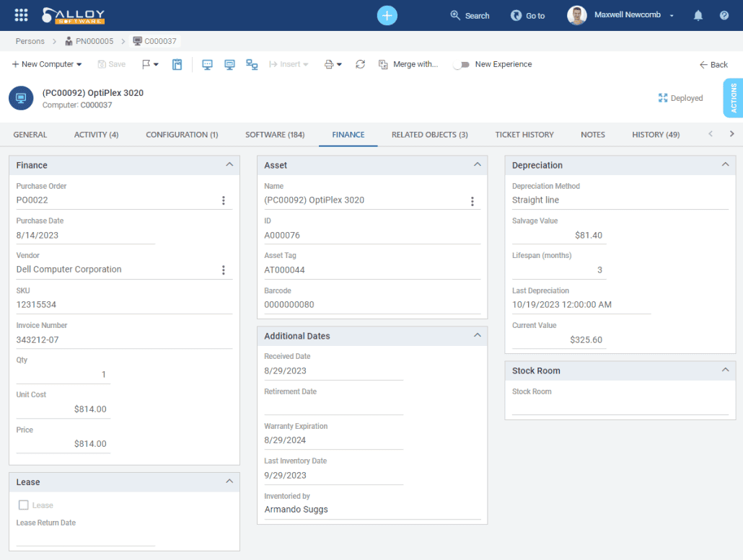Click the Back button
The image size is (743, 560).
click(x=713, y=64)
